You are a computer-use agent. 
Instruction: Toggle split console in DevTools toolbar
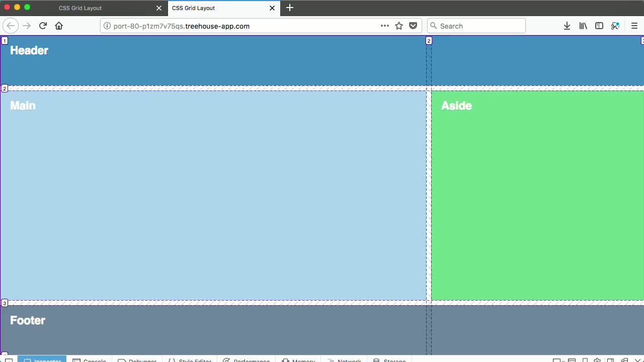[x=572, y=359]
